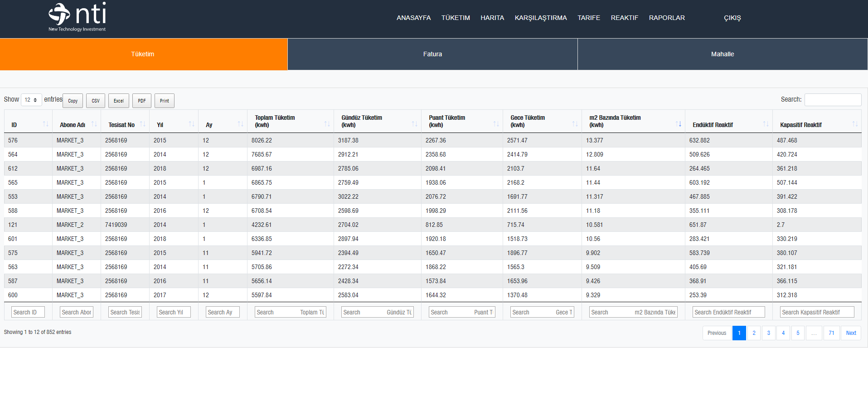Click the Search Kapasitif Reaktif filter field

(x=817, y=312)
